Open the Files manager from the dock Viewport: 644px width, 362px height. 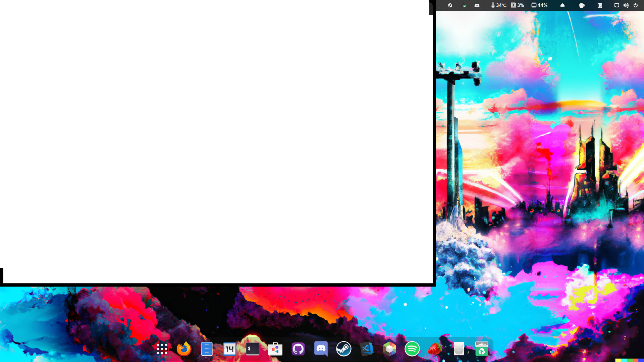[207, 349]
